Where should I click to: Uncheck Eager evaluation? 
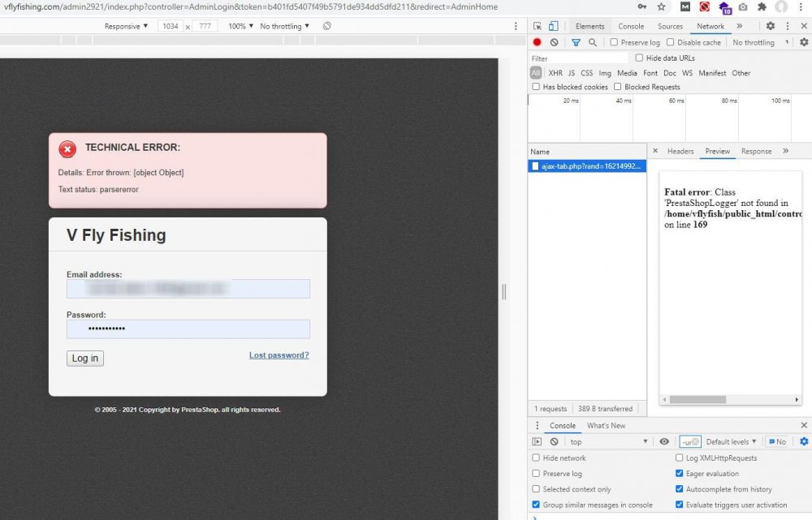(679, 473)
